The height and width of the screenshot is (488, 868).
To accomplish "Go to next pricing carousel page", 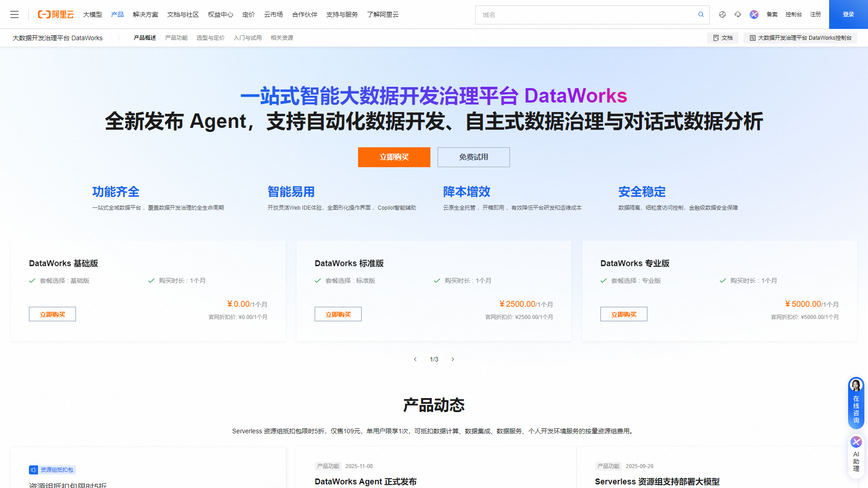I will coord(453,359).
